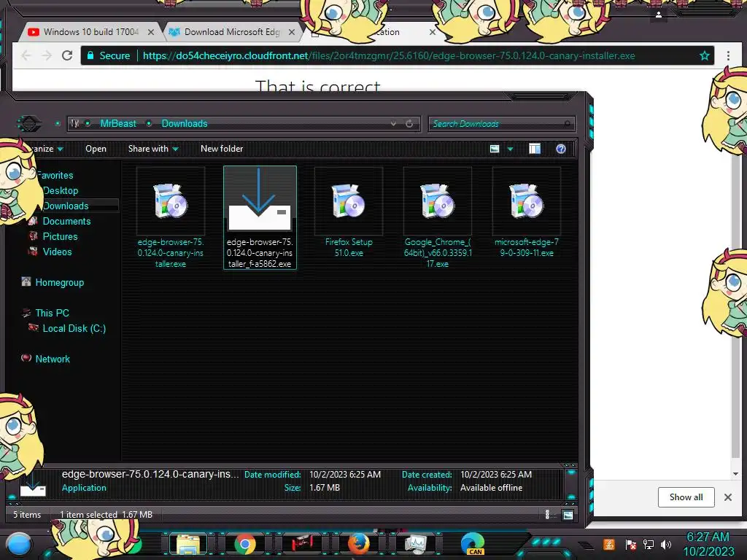Select the edge-browser-75.0.124.0-canary-installer.exe file
Viewport: 747px width, 560px height.
(x=171, y=218)
